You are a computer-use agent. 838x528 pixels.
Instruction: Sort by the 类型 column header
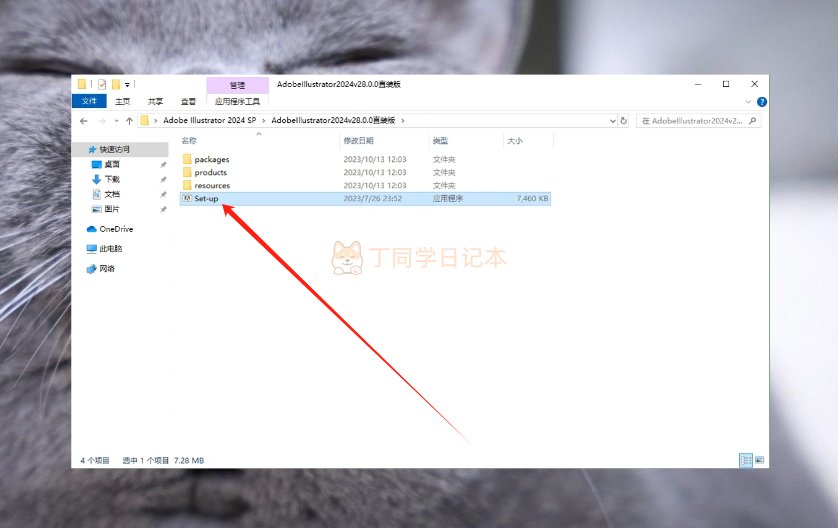click(x=440, y=141)
